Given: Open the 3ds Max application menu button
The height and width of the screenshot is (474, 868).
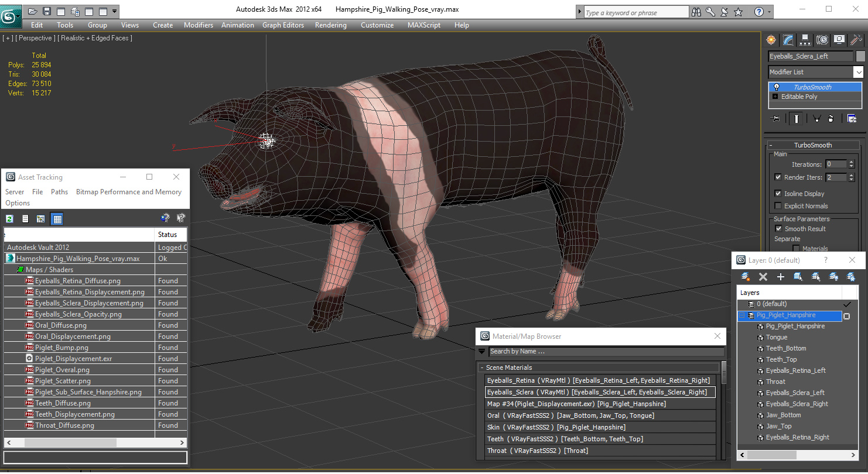Looking at the screenshot, I should click(x=11, y=16).
